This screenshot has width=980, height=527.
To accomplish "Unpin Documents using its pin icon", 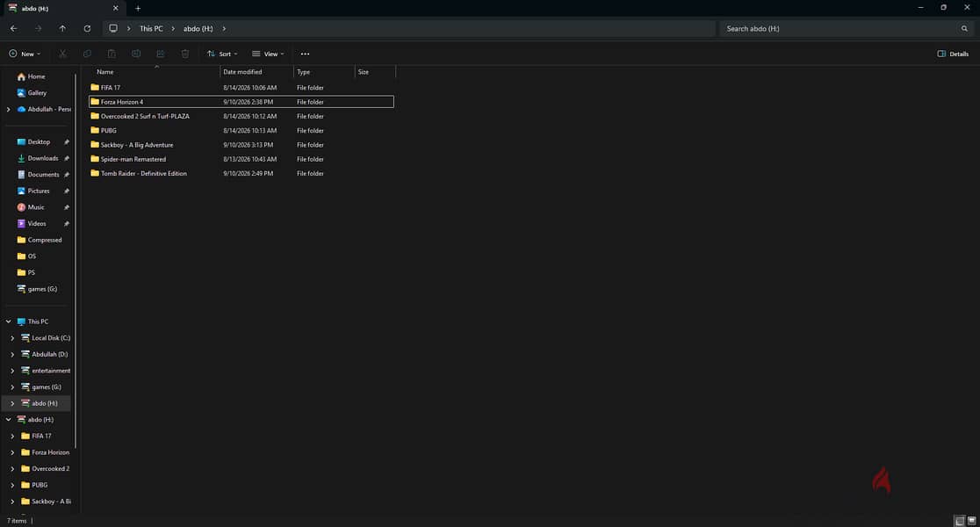I will (x=66, y=175).
